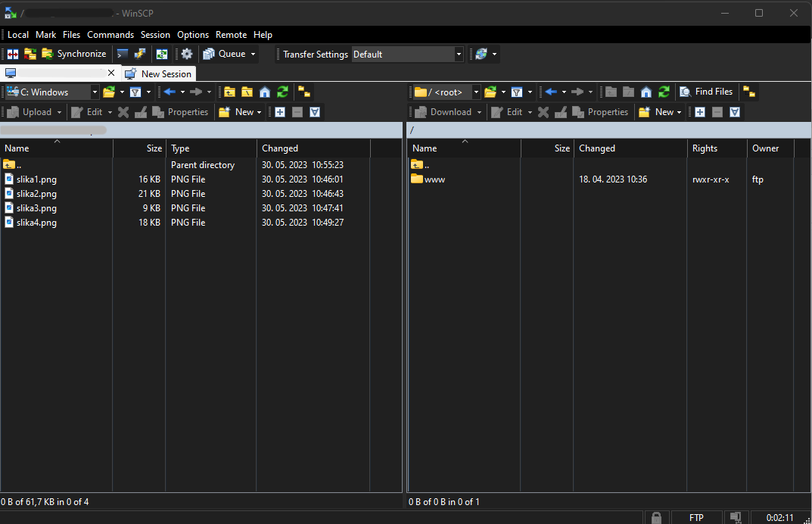The image size is (812, 524).
Task: Go back in remote panel with blue arrow
Action: click(x=551, y=92)
